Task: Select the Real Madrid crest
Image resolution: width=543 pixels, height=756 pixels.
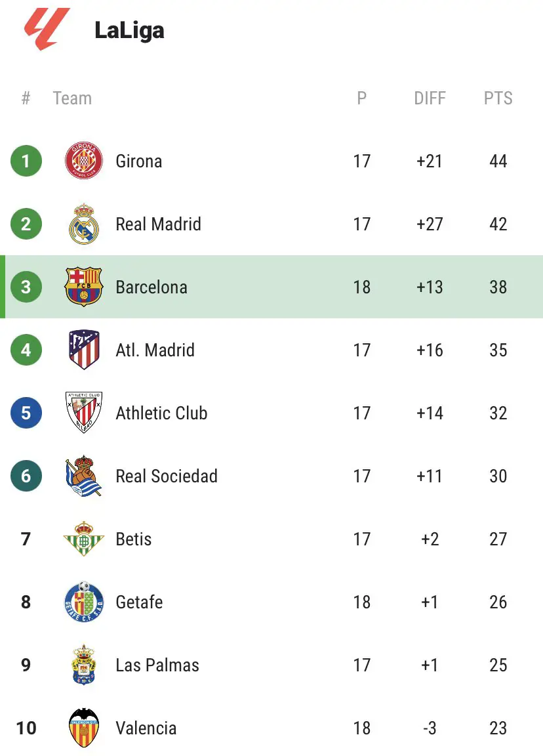Action: [x=84, y=224]
